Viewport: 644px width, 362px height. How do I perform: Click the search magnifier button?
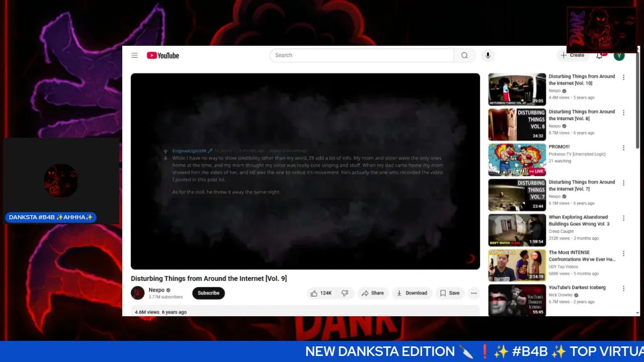(x=464, y=55)
